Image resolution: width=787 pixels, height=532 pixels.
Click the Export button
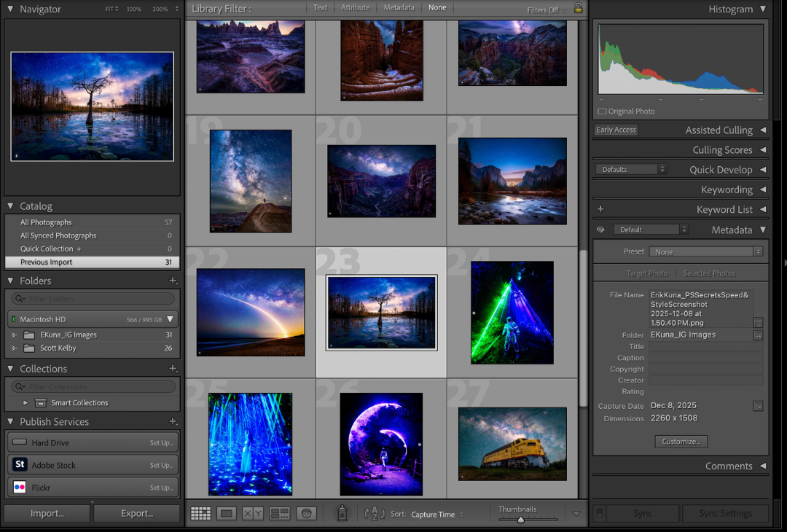click(x=136, y=513)
